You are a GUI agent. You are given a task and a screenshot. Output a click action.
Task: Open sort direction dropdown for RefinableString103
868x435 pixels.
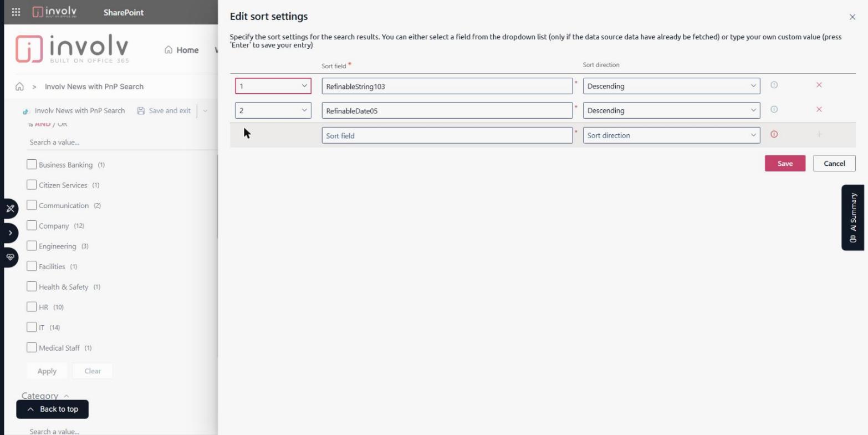671,86
